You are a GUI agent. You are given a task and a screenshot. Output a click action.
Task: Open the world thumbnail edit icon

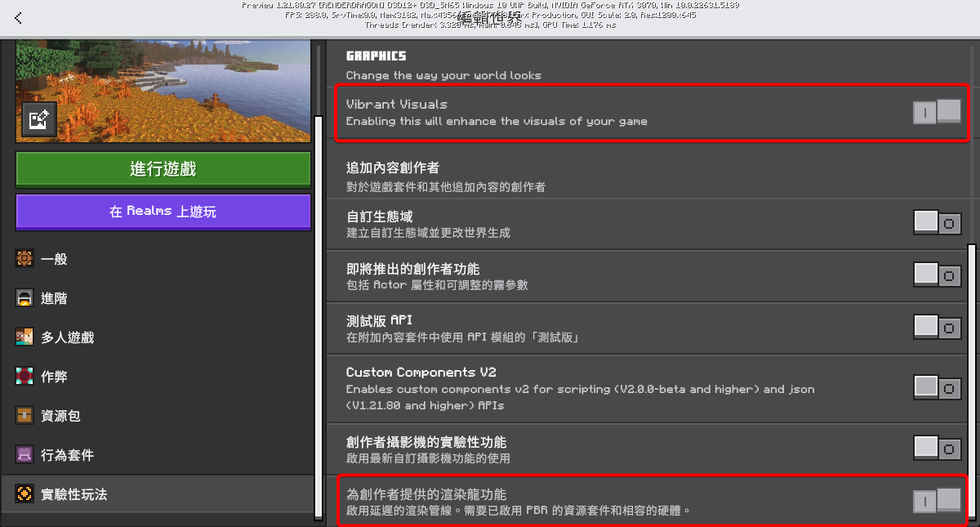38,119
